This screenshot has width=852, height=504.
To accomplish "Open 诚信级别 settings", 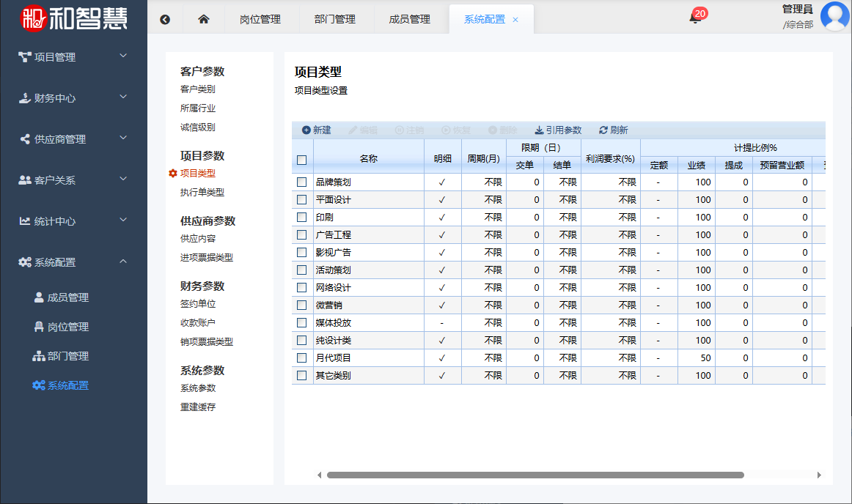I will 198,127.
